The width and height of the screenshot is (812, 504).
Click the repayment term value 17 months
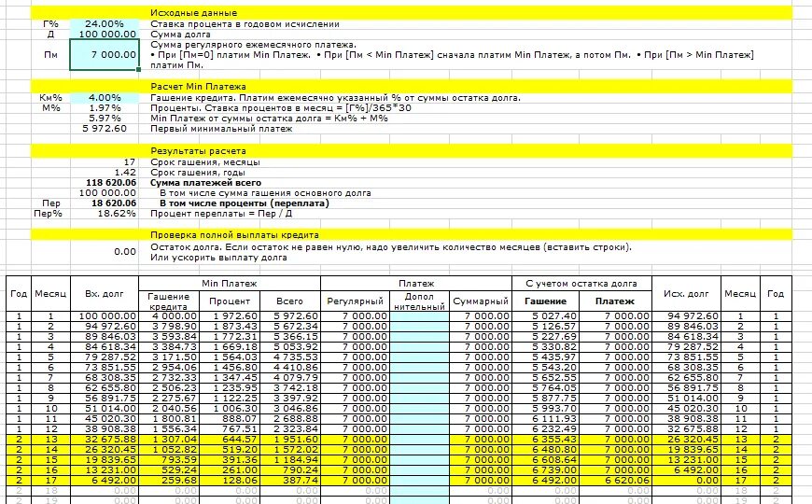[105, 162]
